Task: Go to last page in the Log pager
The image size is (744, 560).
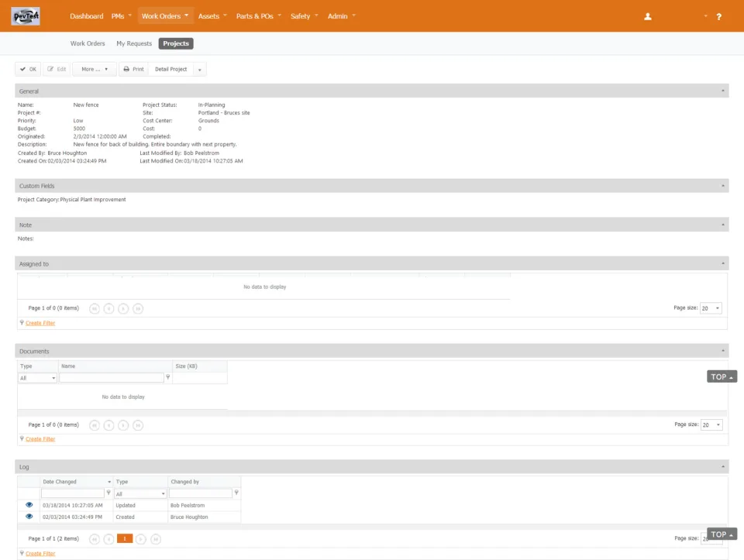Action: coord(156,539)
